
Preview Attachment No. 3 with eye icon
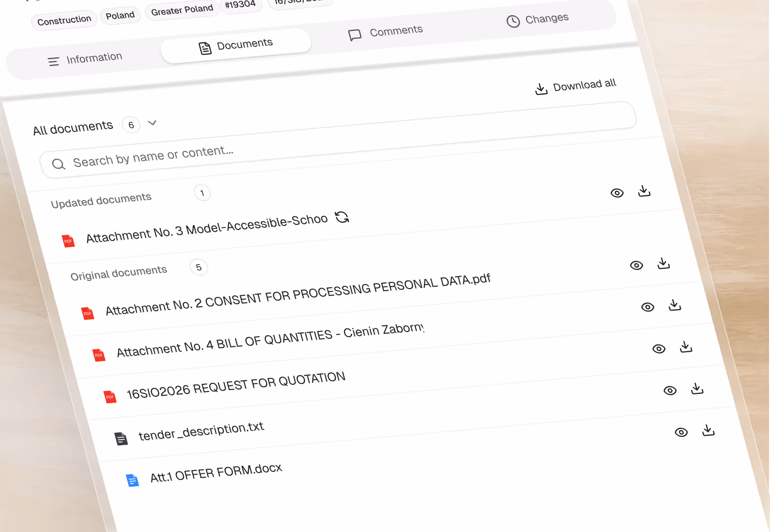[617, 193]
